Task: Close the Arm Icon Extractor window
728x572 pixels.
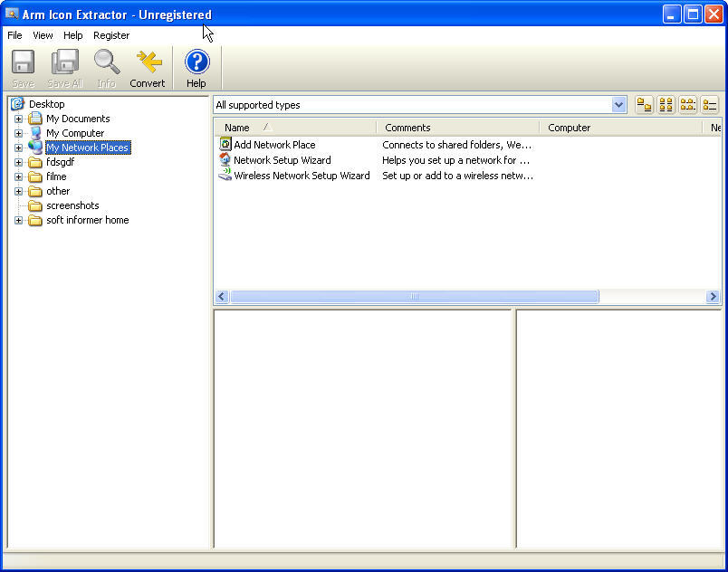Action: [x=714, y=14]
